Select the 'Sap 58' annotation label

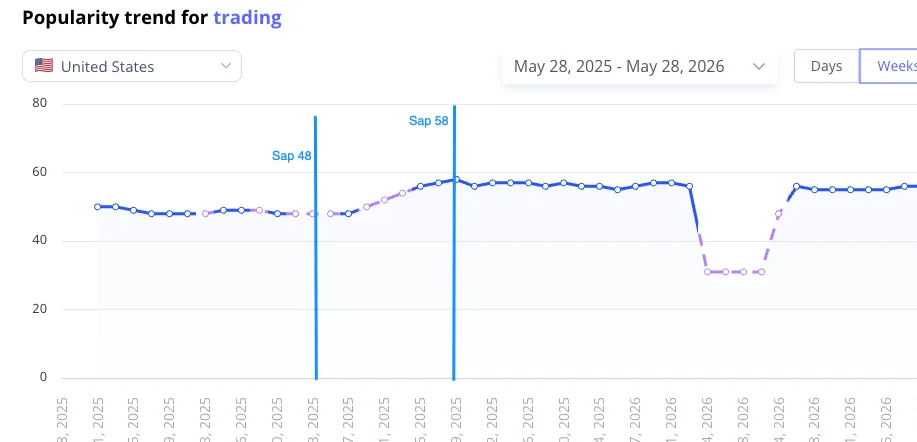[429, 121]
